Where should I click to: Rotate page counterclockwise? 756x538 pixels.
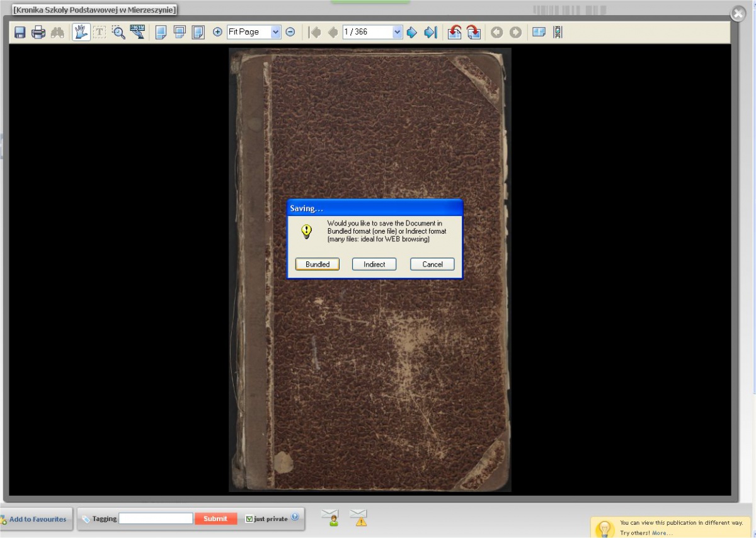coord(454,32)
